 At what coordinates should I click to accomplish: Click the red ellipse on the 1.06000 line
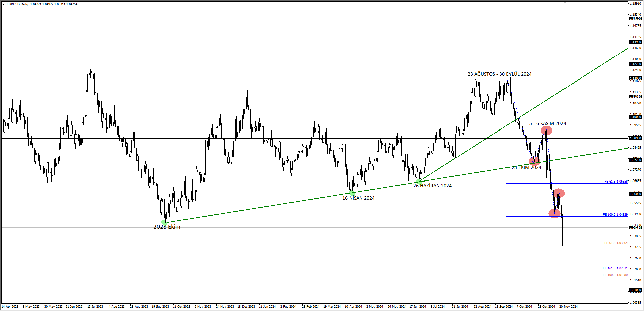coord(559,193)
